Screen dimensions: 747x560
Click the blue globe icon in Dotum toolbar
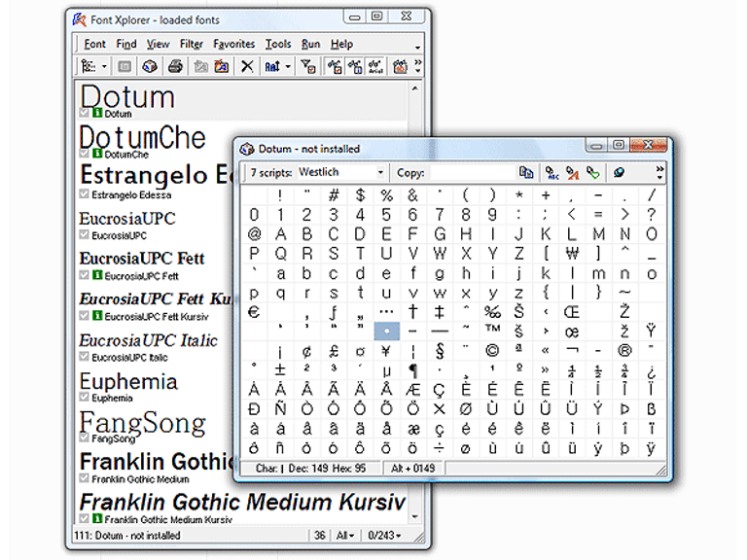(x=619, y=172)
